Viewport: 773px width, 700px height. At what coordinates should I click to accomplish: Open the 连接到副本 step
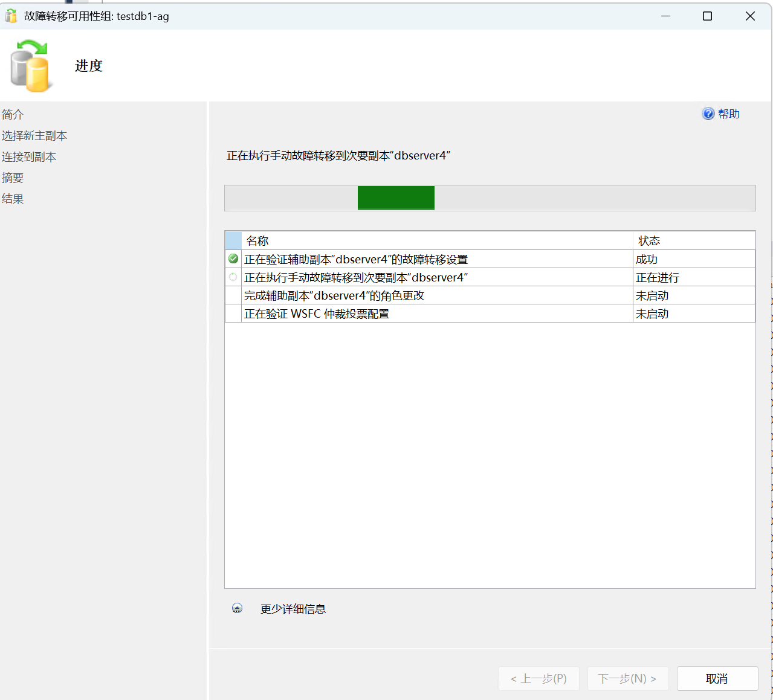pos(29,157)
